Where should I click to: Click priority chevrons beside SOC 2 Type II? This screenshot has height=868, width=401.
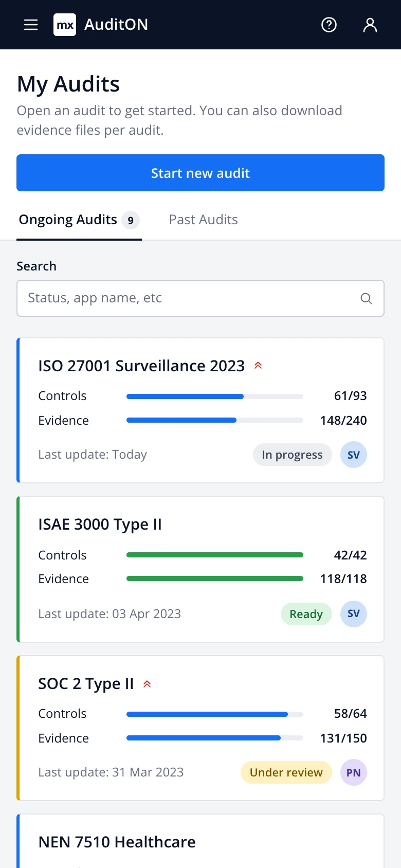coord(147,684)
